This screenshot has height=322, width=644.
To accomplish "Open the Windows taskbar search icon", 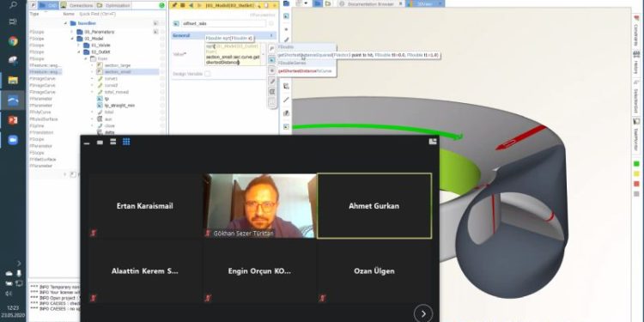I will [x=13, y=5].
